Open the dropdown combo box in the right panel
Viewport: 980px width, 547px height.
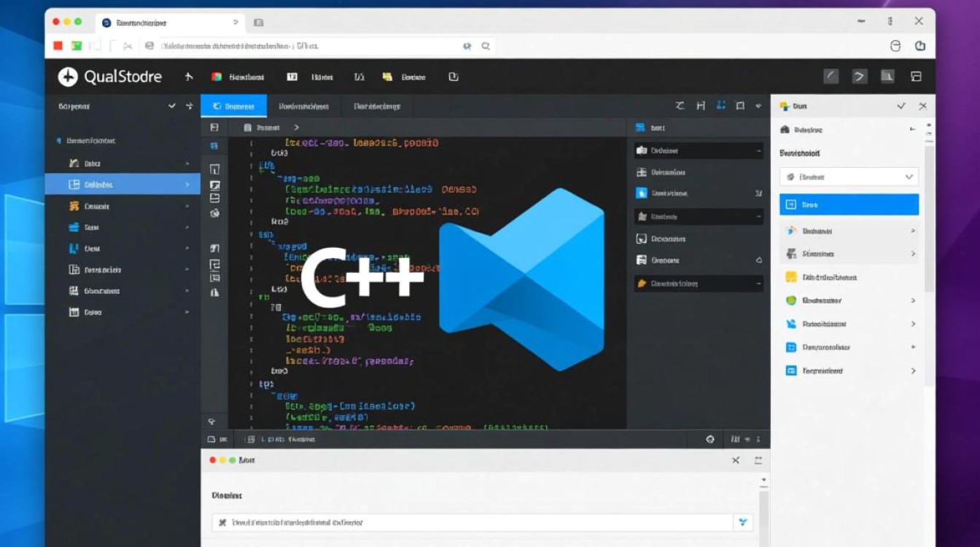point(849,176)
